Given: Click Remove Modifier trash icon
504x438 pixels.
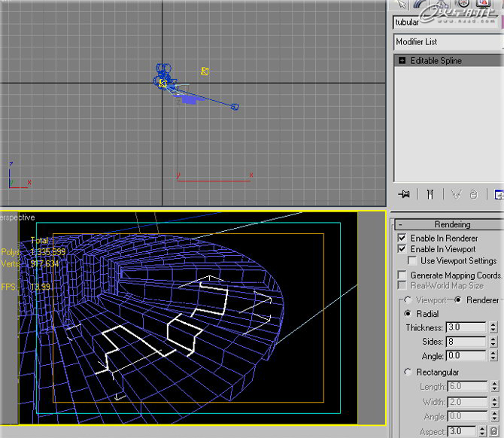Looking at the screenshot, I should 473,194.
